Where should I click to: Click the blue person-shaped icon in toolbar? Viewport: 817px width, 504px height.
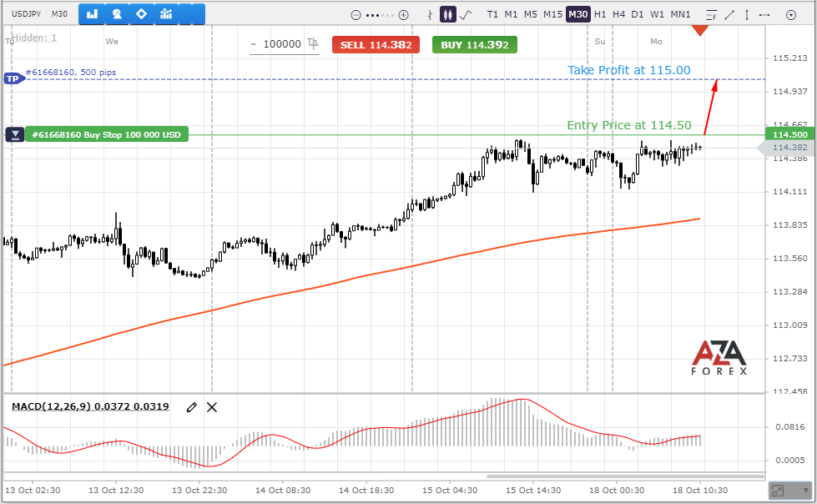pos(117,14)
